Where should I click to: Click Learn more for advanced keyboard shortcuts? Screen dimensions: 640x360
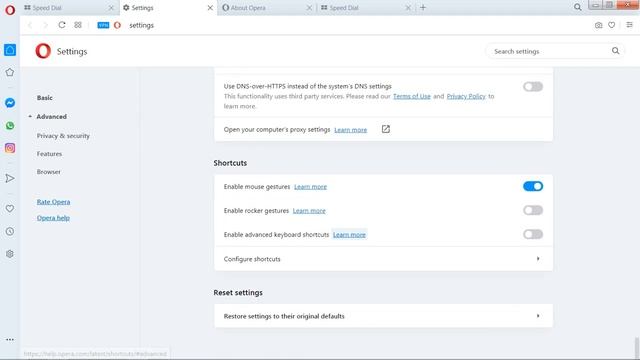click(349, 235)
